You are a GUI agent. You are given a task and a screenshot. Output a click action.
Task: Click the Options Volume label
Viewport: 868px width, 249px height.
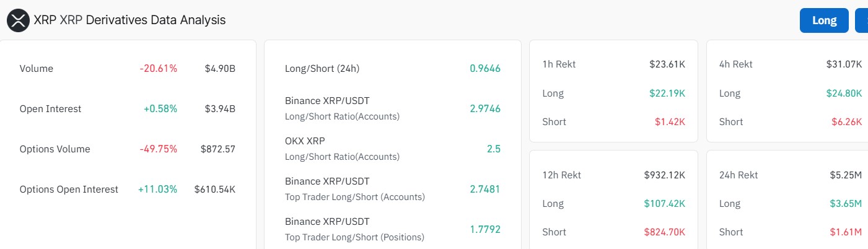[55, 149]
